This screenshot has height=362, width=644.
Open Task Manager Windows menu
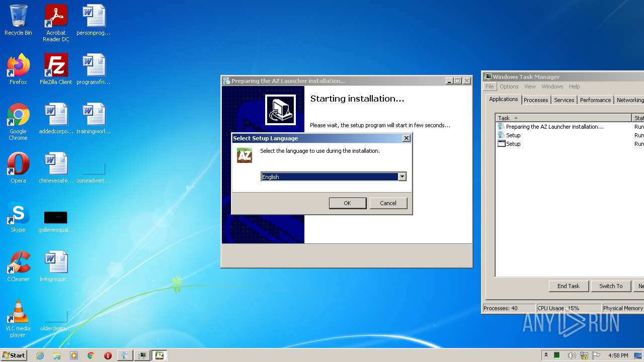pyautogui.click(x=552, y=86)
